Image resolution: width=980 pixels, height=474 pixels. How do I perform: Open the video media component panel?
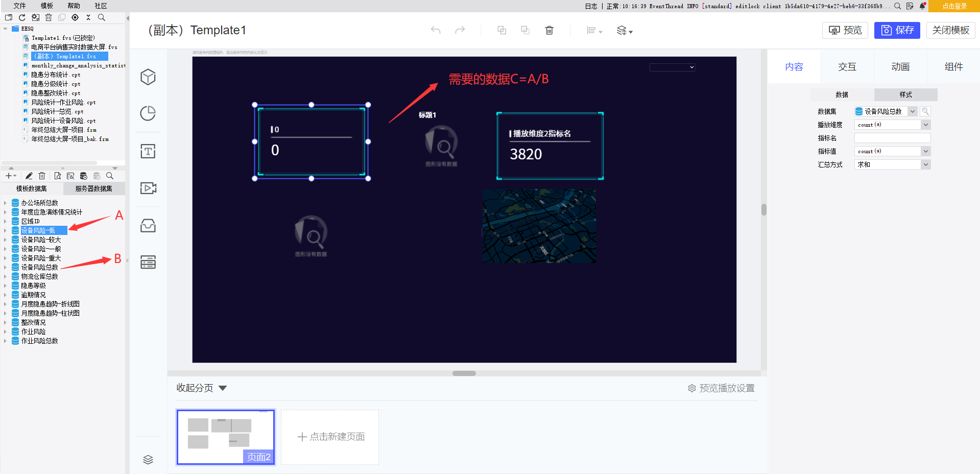148,188
